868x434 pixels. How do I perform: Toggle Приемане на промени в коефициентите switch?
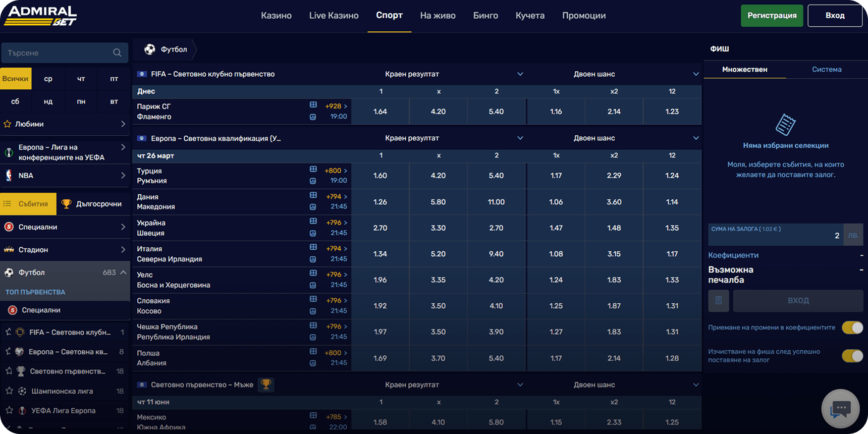point(852,328)
